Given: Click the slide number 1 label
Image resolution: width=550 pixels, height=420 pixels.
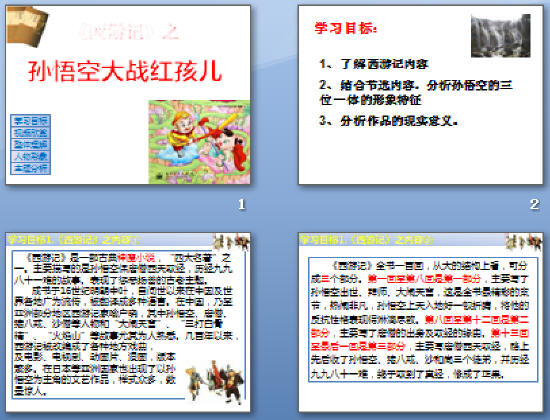Looking at the screenshot, I should (241, 204).
